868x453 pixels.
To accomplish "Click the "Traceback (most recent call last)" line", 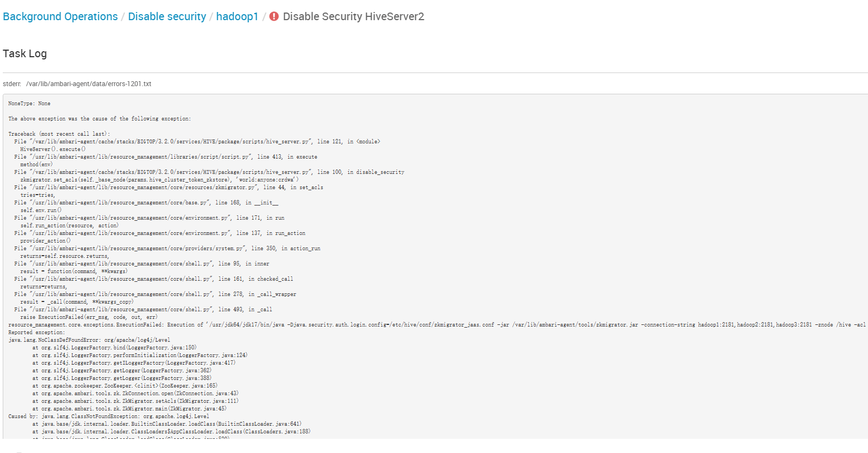I will [x=59, y=134].
